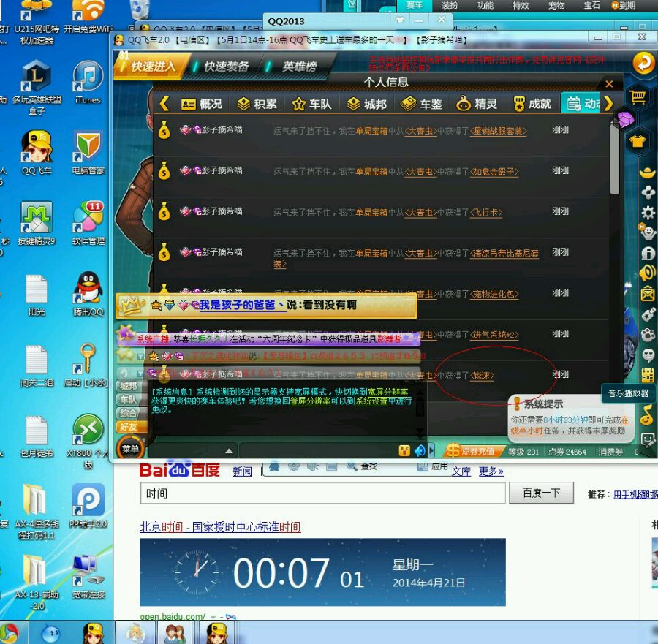658x644 pixels.
Task: Open iTunes from the desktop
Action: point(88,82)
